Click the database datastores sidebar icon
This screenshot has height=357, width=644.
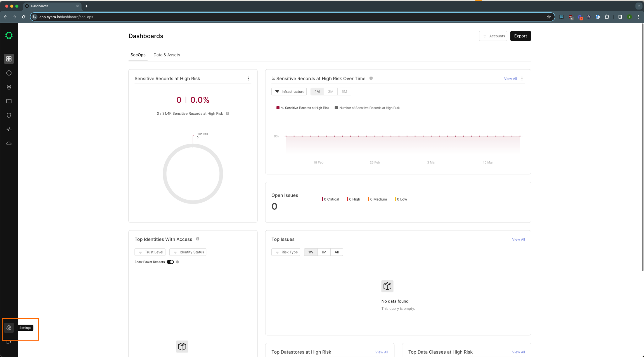point(9,87)
